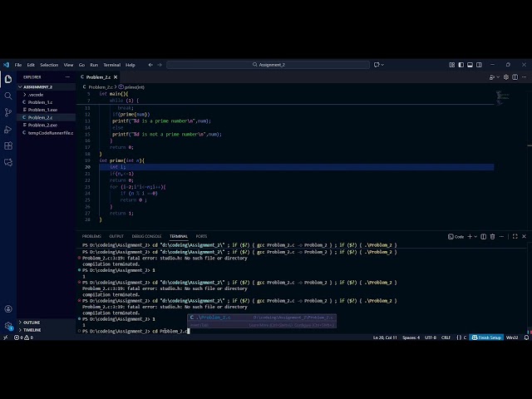Close the Problem_2.c editor tab
The image size is (532, 399).
click(116, 77)
